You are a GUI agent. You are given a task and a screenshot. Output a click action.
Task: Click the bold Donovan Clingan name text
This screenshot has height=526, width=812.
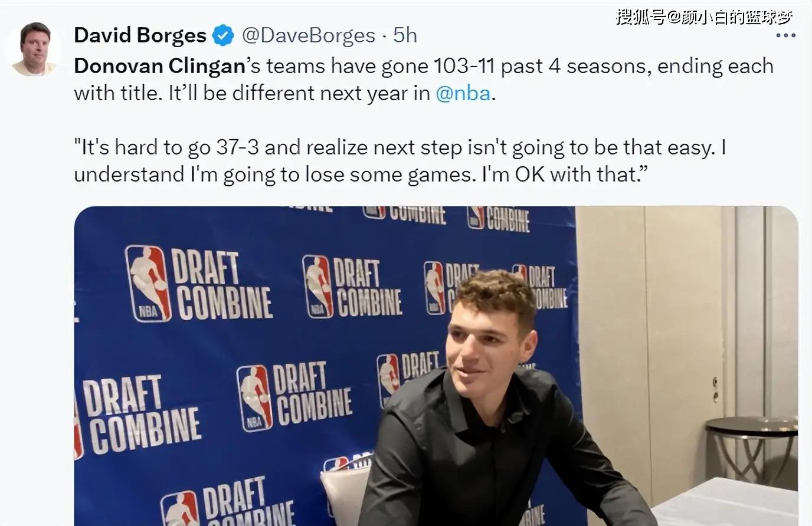coord(159,66)
